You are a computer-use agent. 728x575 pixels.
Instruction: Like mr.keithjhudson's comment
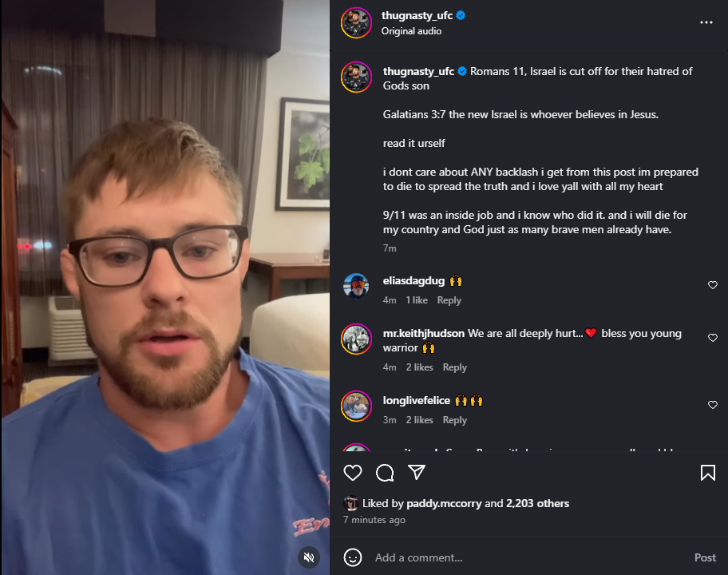(x=713, y=338)
